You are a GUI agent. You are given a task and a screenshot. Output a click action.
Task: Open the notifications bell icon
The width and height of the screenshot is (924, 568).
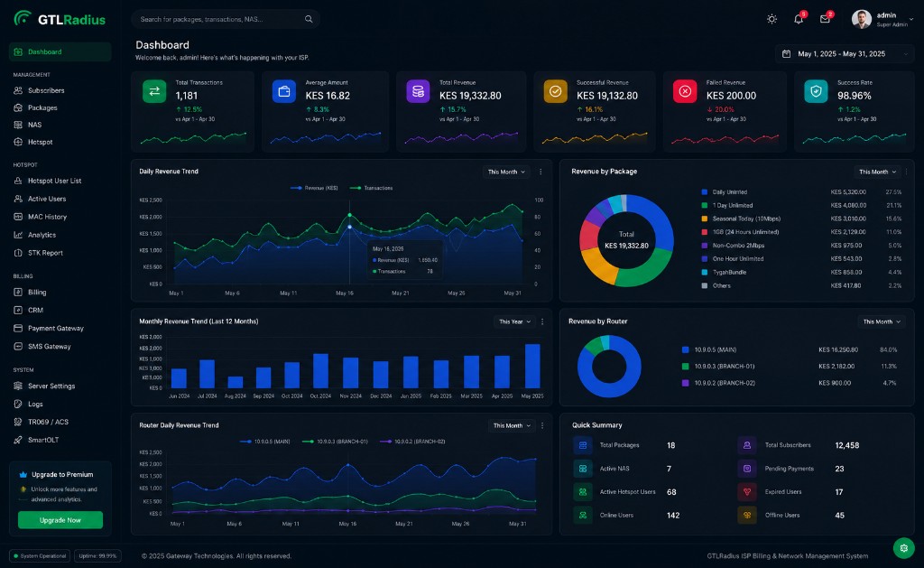[x=799, y=19]
